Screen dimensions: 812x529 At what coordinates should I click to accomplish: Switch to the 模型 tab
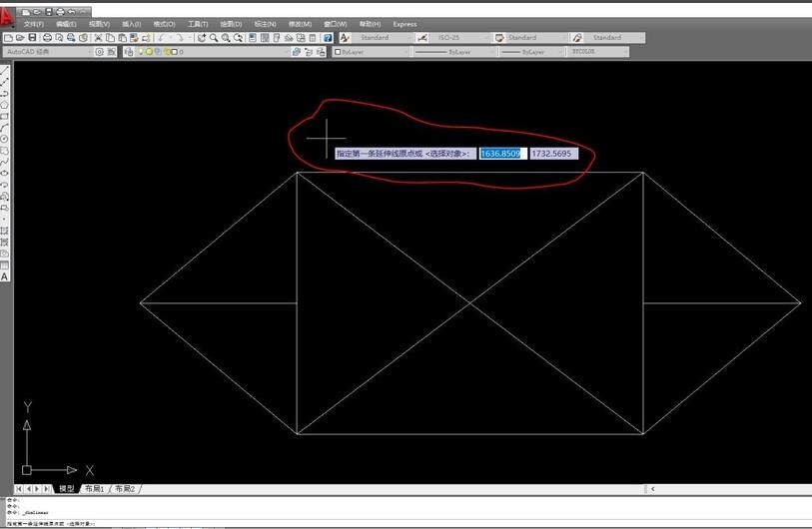pos(66,489)
